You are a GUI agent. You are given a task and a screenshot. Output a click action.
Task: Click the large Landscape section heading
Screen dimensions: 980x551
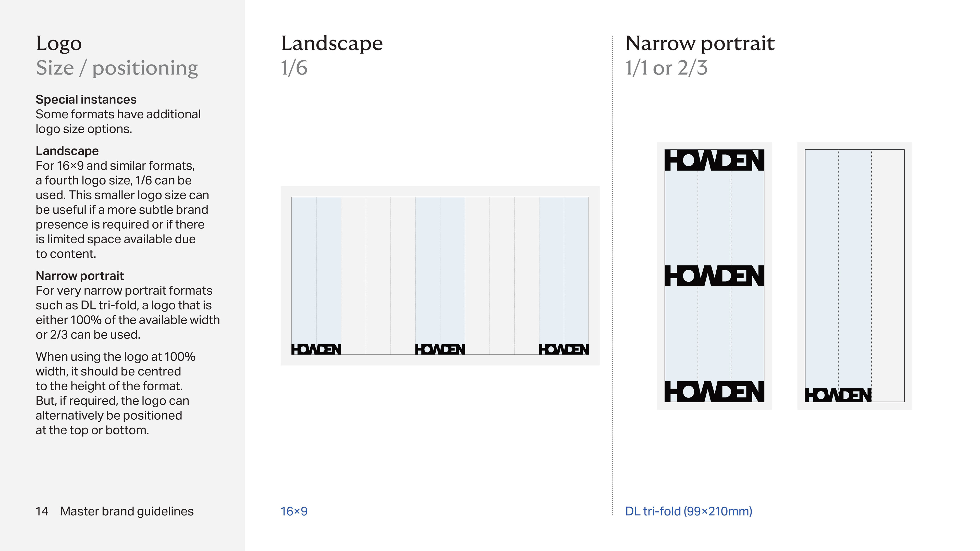(332, 43)
